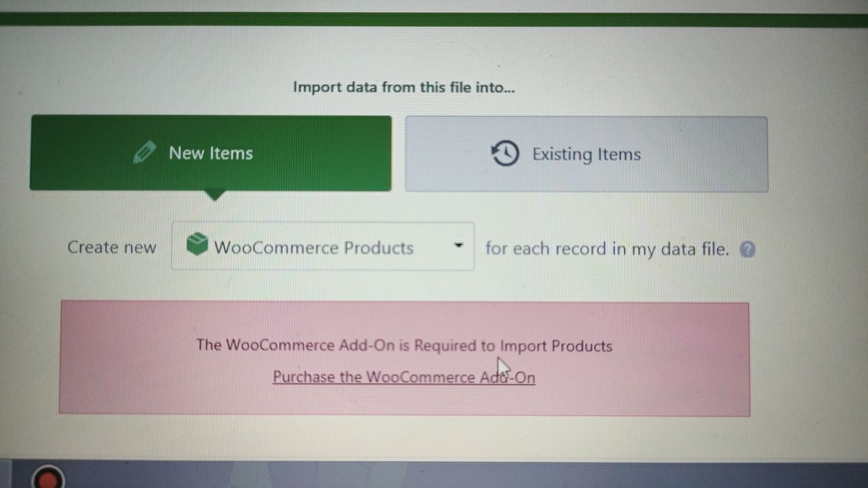Click the Add-On is Required warning message
868x488 pixels.
404,346
